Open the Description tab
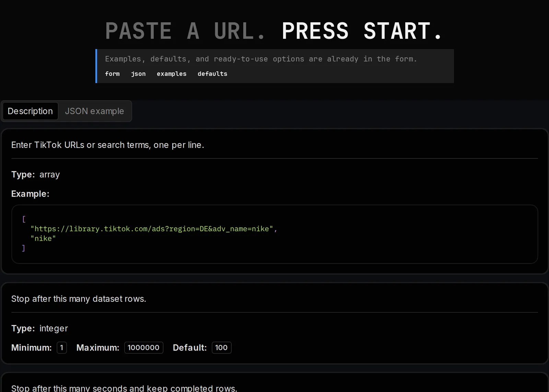This screenshot has height=392, width=549. (30, 111)
